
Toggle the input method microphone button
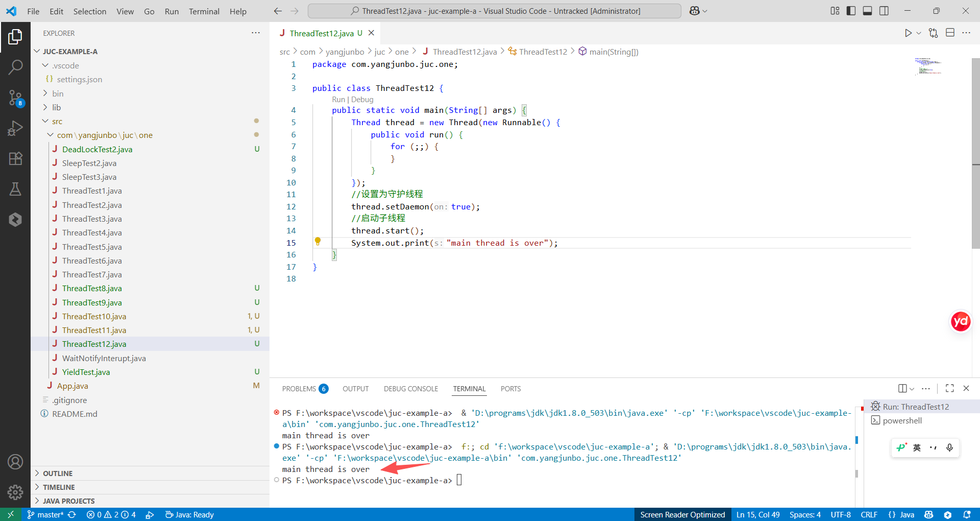coord(949,447)
